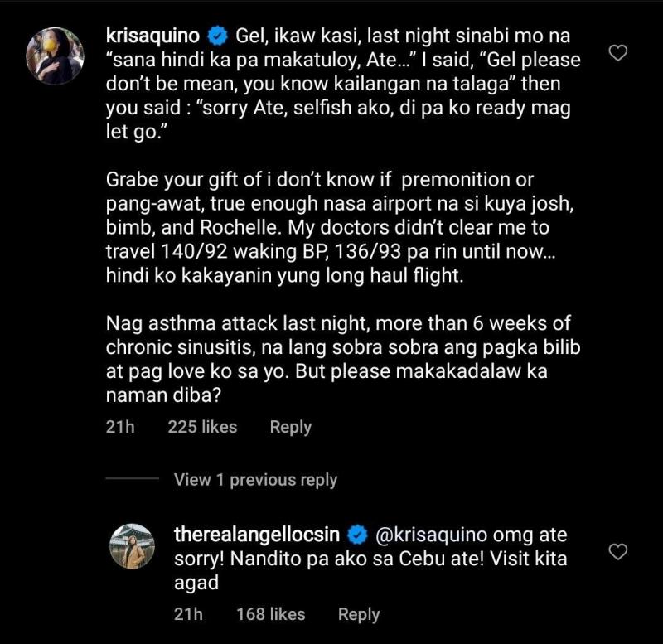View who liked krisaquino's comment, '225 likes'
Viewport: 663px width, 644px height.
click(x=201, y=426)
